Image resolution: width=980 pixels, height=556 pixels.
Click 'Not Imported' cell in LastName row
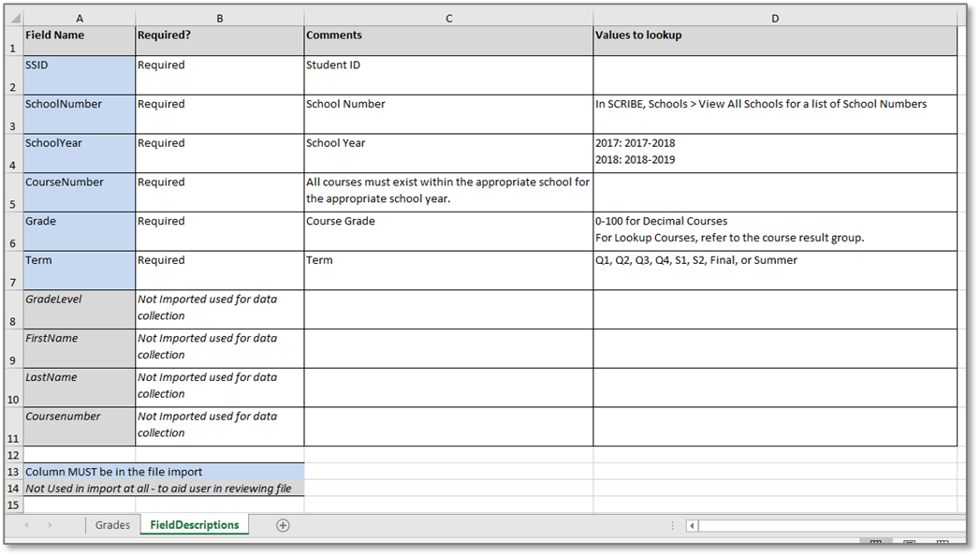220,388
